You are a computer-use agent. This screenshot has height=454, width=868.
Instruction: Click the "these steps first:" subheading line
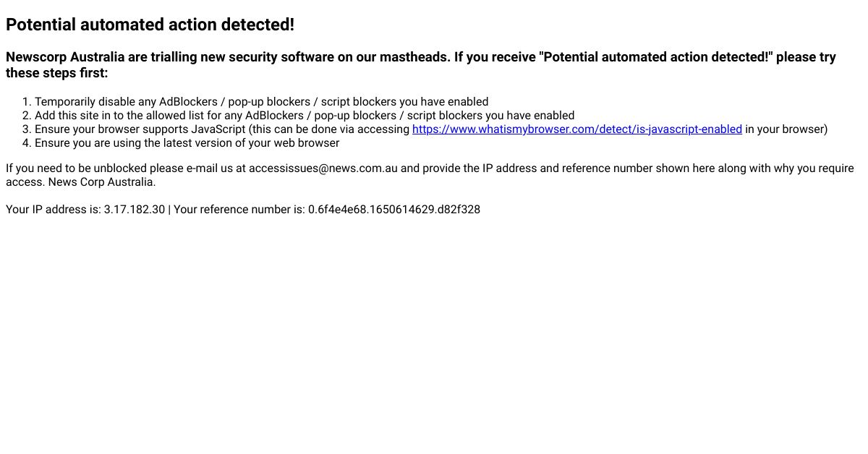click(56, 73)
